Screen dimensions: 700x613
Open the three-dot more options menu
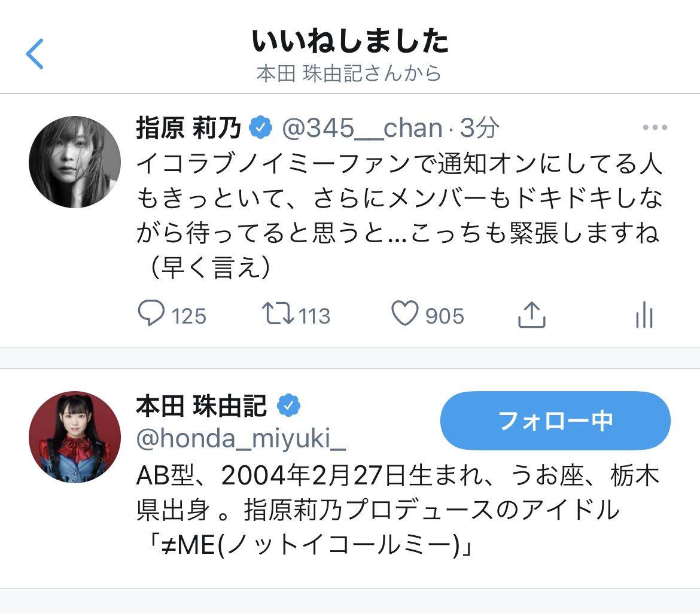655,127
